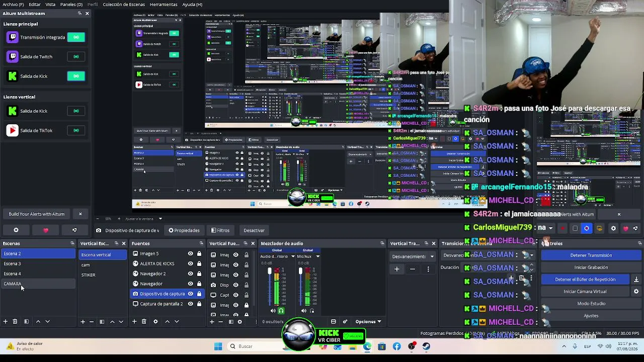The width and height of the screenshot is (644, 362).
Task: Click Iniciar Cámara Virtual button
Action: point(585,292)
